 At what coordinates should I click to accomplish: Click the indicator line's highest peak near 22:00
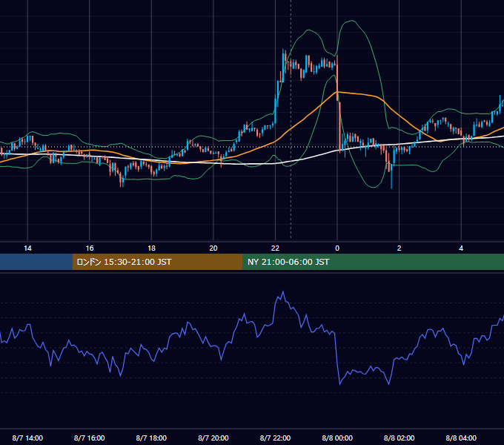tap(283, 291)
